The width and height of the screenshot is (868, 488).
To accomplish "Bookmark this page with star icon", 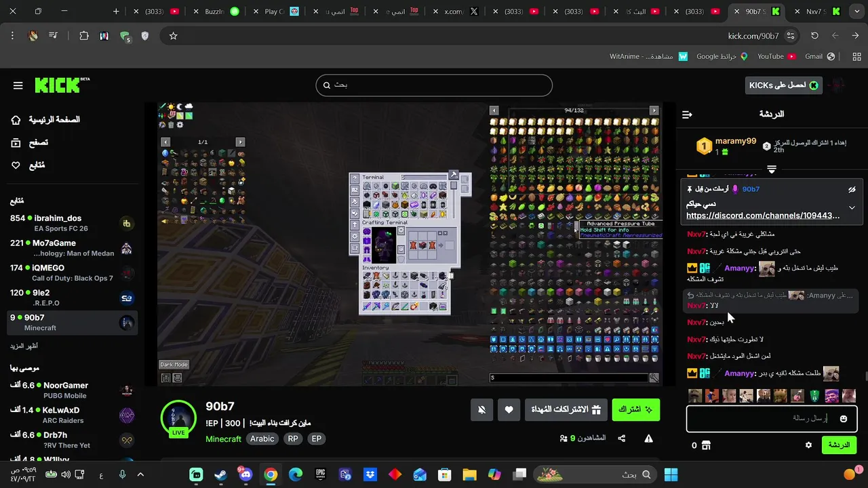I will (x=173, y=36).
